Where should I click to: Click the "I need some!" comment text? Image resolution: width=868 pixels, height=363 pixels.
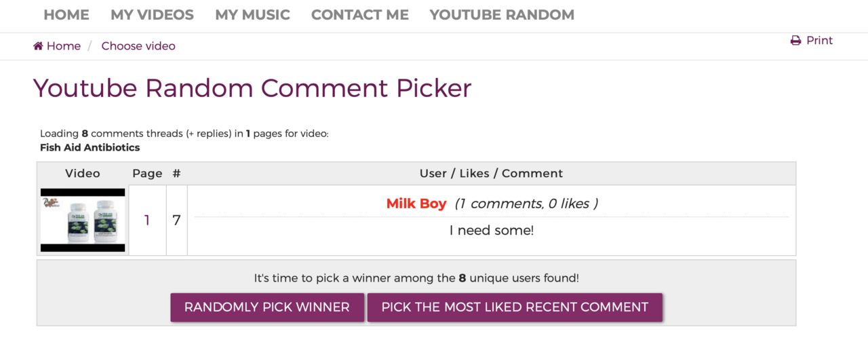492,231
